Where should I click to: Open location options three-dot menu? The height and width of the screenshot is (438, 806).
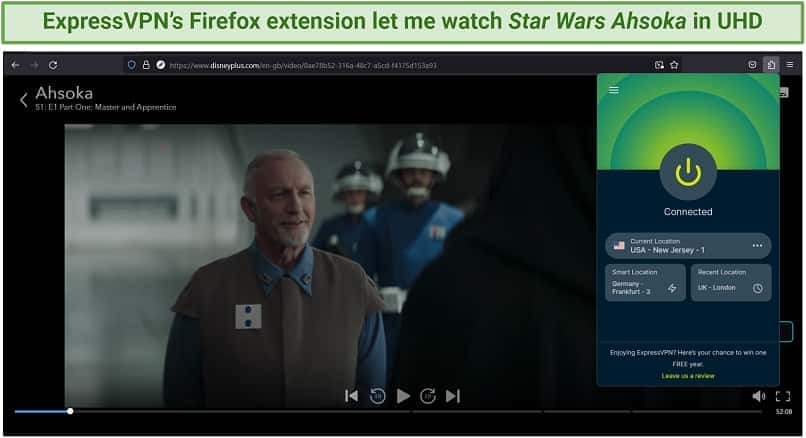757,246
